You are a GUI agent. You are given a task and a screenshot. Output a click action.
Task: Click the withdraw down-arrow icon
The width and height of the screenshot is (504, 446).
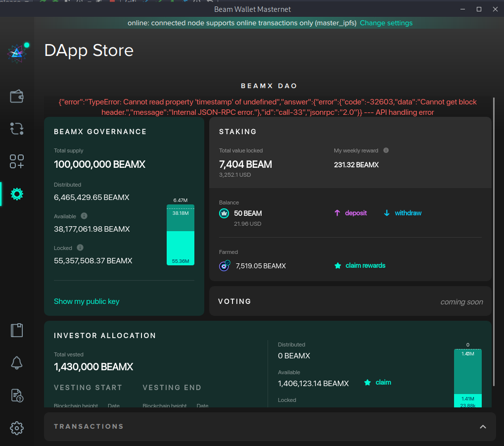pos(387,213)
